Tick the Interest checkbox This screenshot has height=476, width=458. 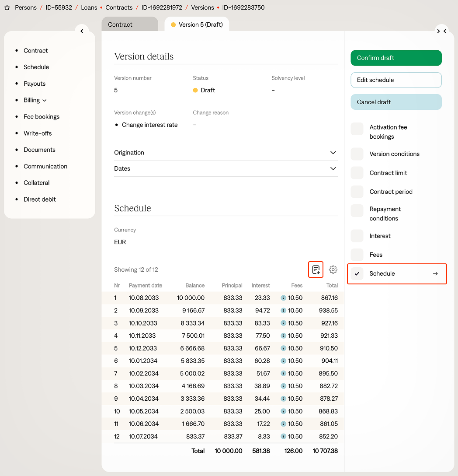click(x=357, y=236)
